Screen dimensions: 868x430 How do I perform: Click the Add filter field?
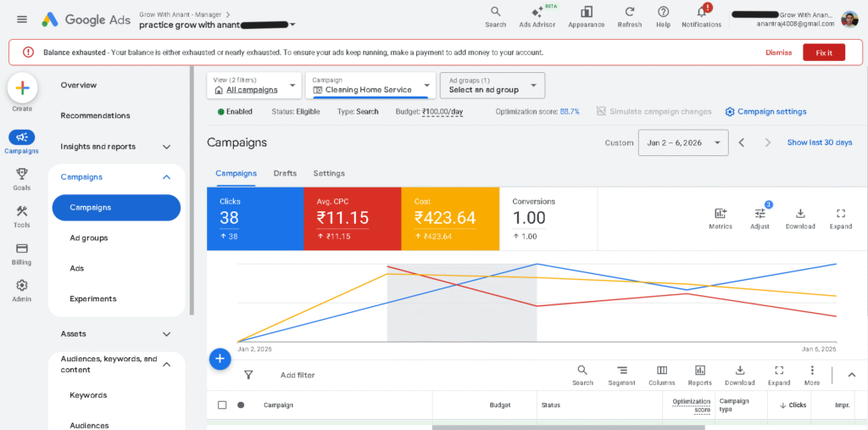pyautogui.click(x=298, y=375)
